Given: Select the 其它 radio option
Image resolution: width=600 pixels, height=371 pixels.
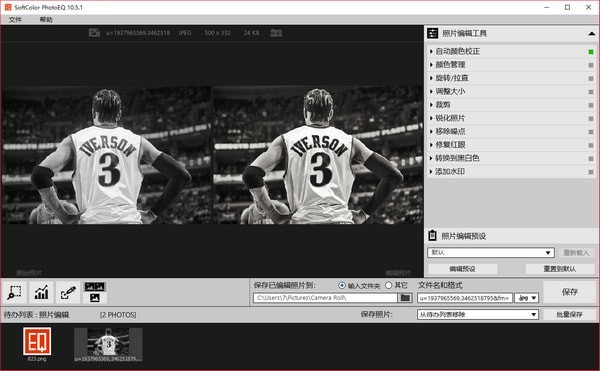Looking at the screenshot, I should 388,285.
